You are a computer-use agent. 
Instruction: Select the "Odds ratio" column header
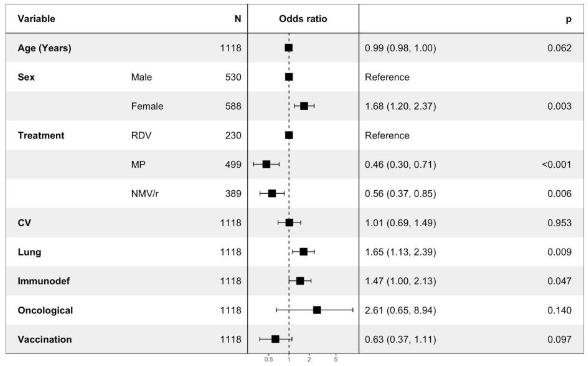[x=303, y=19]
